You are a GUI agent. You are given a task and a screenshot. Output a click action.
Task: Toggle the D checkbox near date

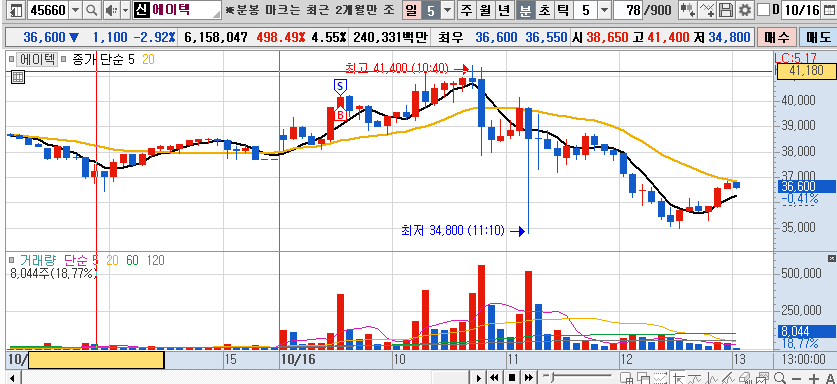tap(764, 10)
